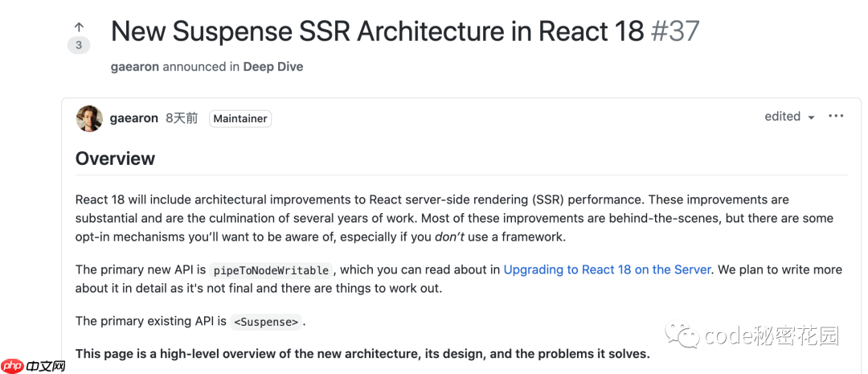
Task: Click the italic word don't in the paragraph
Action: pyautogui.click(x=448, y=237)
